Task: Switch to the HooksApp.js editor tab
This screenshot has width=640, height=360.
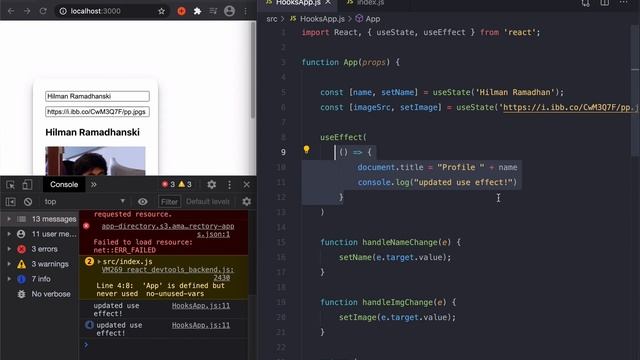Action: (298, 3)
